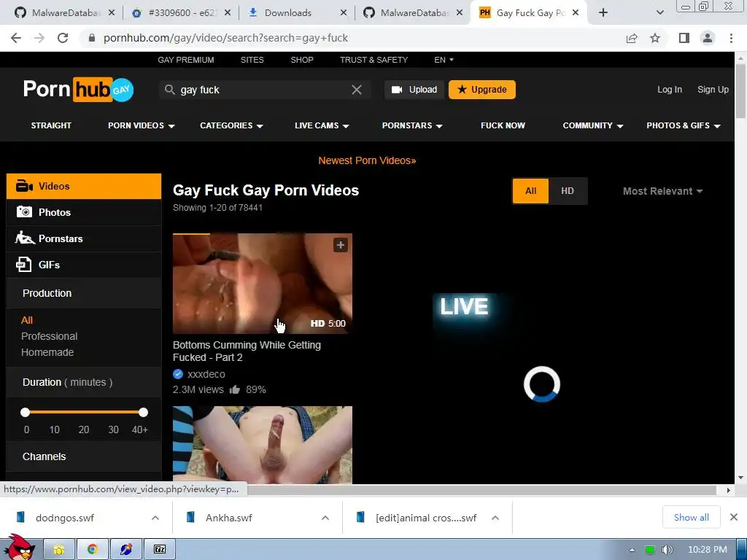Viewport: 747px width, 560px height.
Task: Open the Chrome profile avatar icon
Action: [708, 38]
